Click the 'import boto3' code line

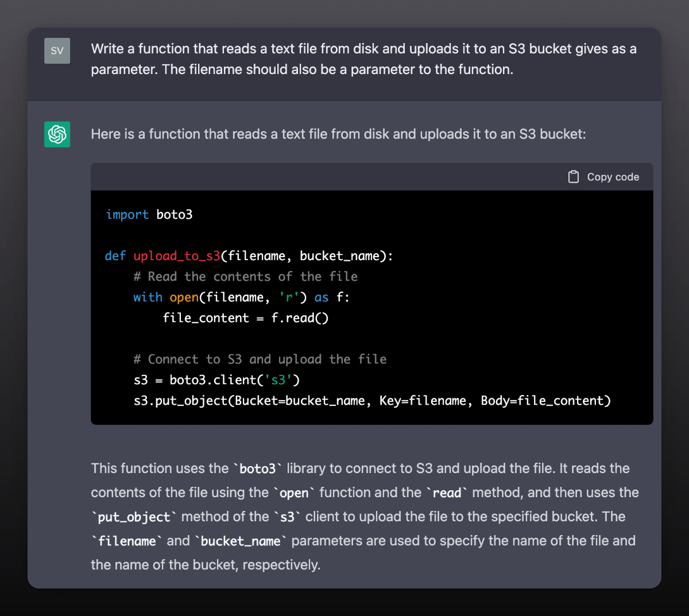pos(149,215)
